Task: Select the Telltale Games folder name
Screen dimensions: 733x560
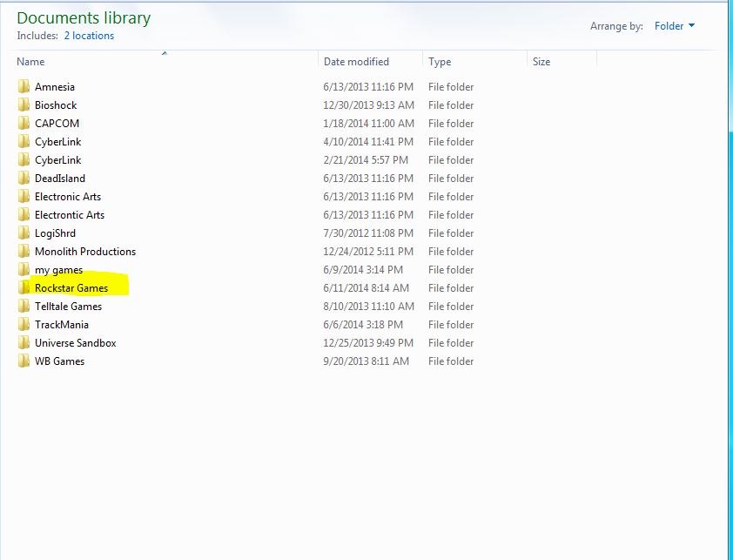Action: click(x=68, y=306)
